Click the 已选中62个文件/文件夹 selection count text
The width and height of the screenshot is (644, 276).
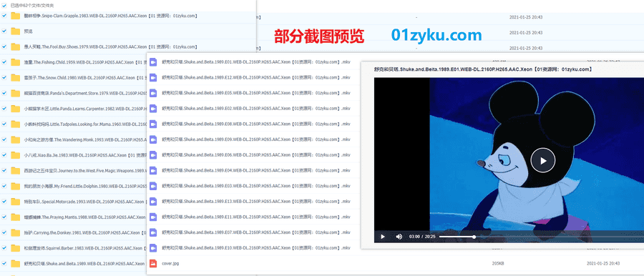click(32, 6)
